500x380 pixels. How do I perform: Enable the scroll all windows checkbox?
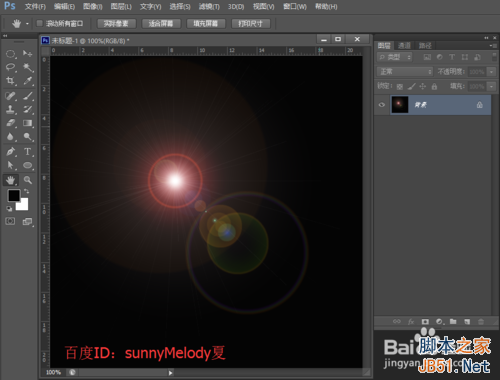tap(40, 23)
